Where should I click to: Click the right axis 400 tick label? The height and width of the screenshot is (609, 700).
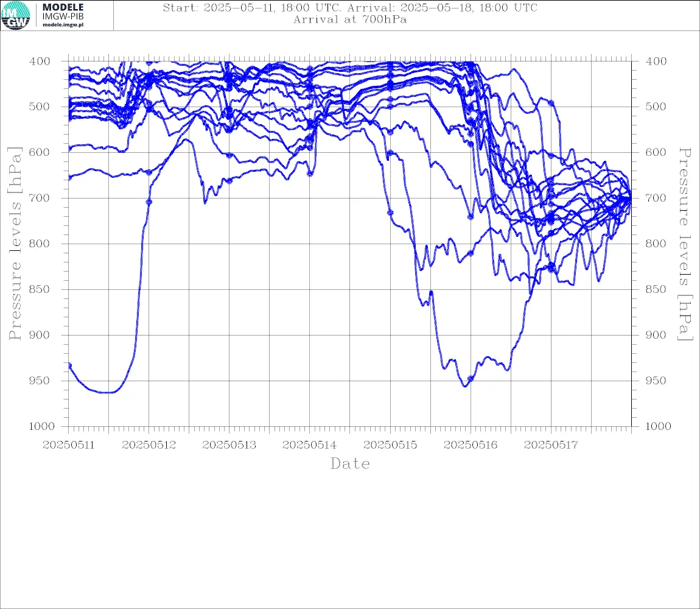(x=656, y=62)
